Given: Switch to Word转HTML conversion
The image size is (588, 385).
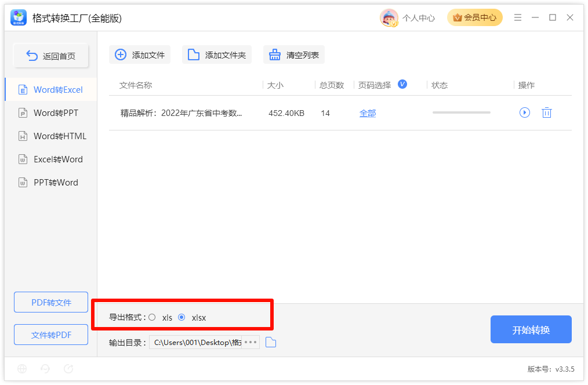Looking at the screenshot, I should click(51, 136).
